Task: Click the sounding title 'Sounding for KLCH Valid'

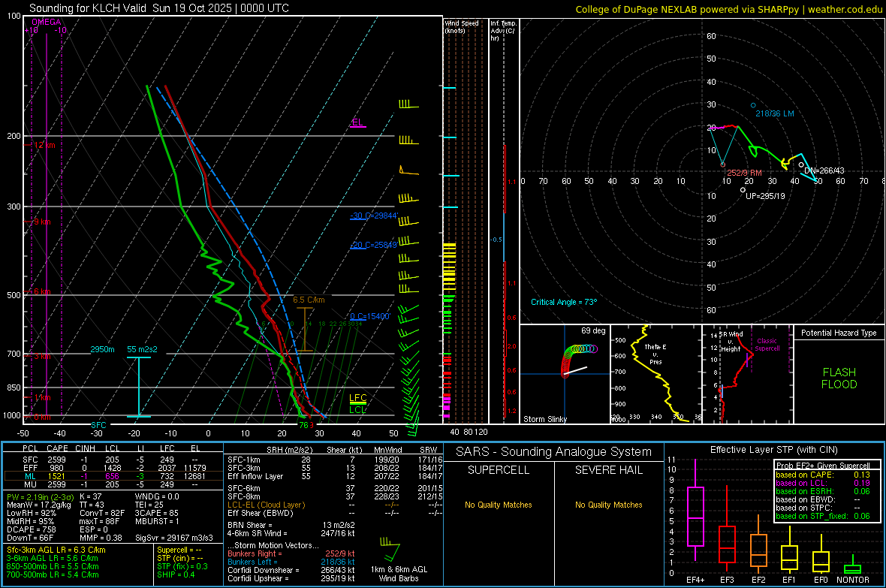Action: coord(88,8)
